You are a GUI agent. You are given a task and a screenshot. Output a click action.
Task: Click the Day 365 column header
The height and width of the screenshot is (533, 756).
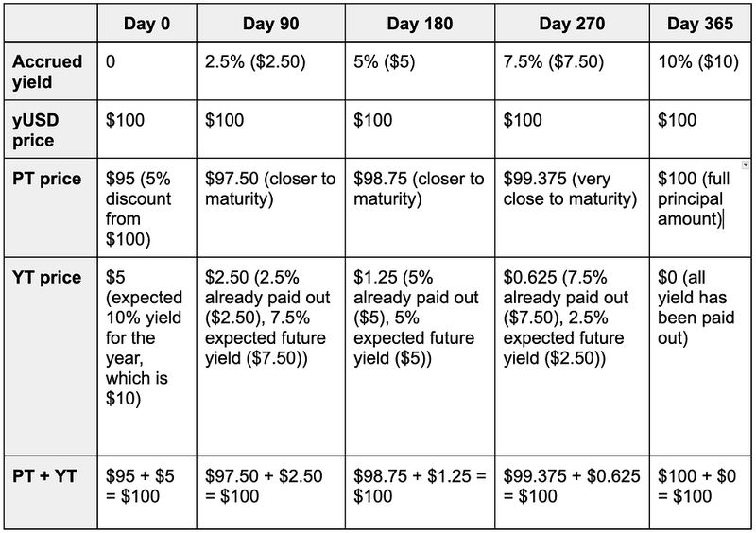pos(699,23)
